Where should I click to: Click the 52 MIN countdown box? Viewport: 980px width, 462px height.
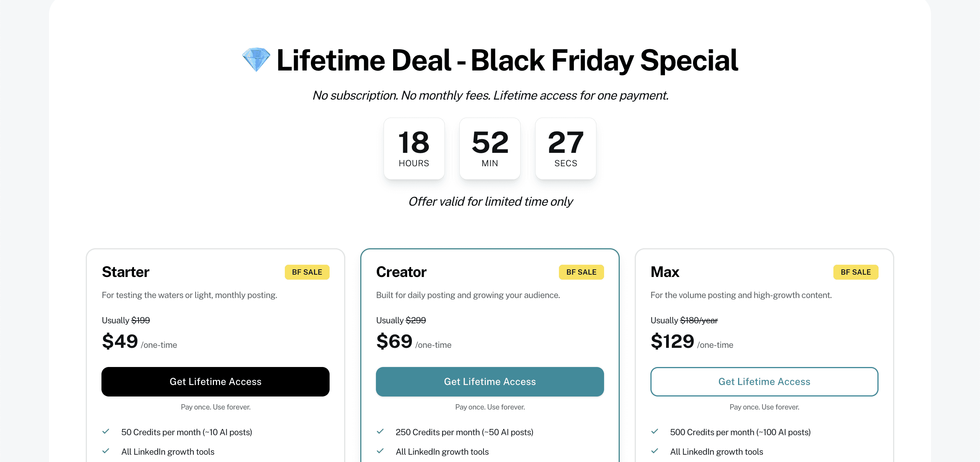[x=490, y=149]
